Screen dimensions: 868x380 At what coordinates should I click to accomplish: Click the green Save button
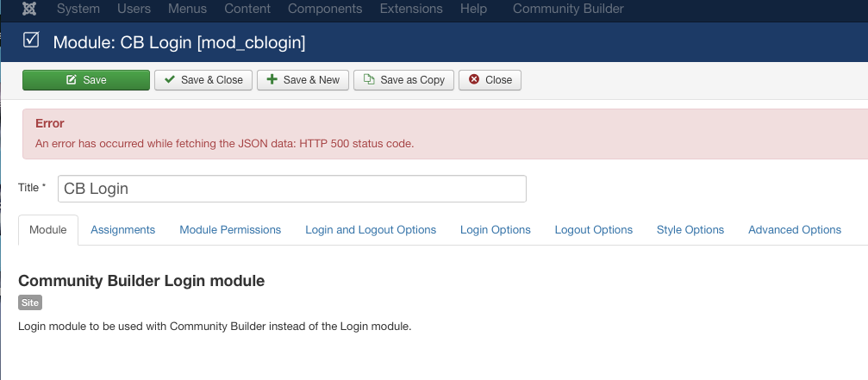pos(86,79)
